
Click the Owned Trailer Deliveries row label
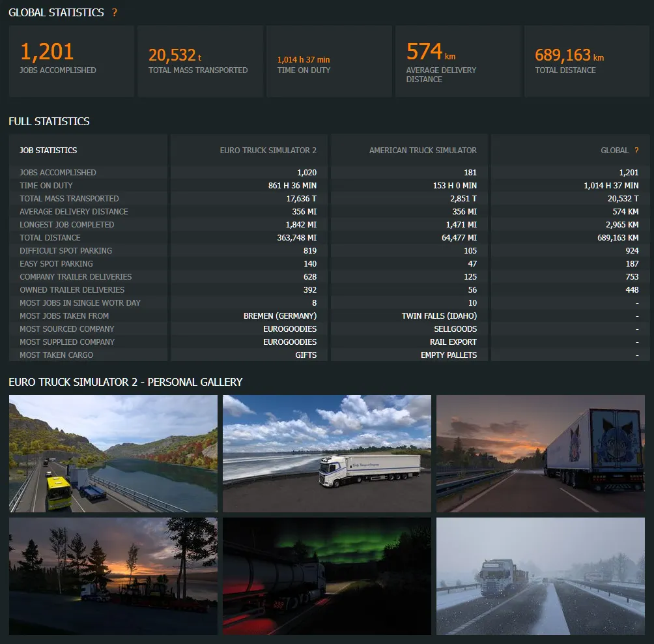pyautogui.click(x=72, y=289)
